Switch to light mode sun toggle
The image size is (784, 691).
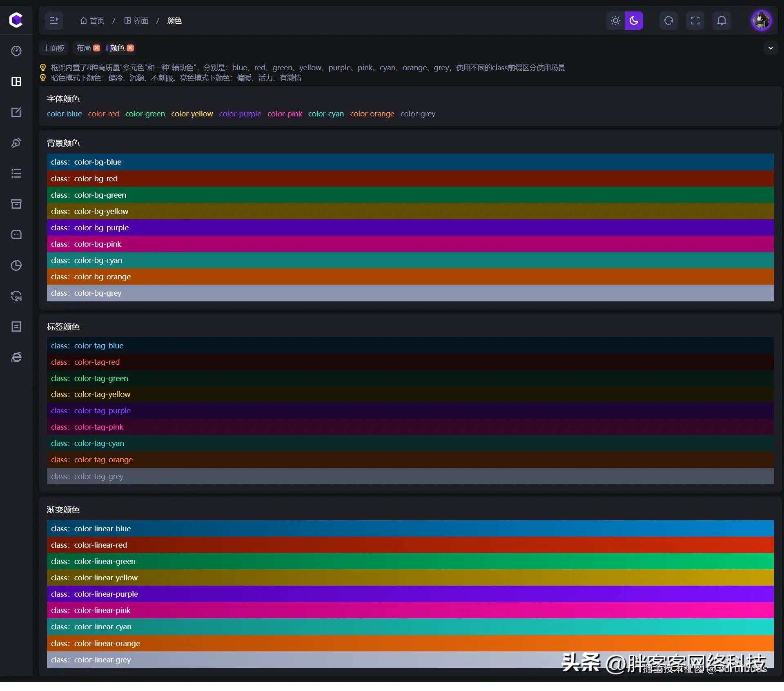[615, 20]
